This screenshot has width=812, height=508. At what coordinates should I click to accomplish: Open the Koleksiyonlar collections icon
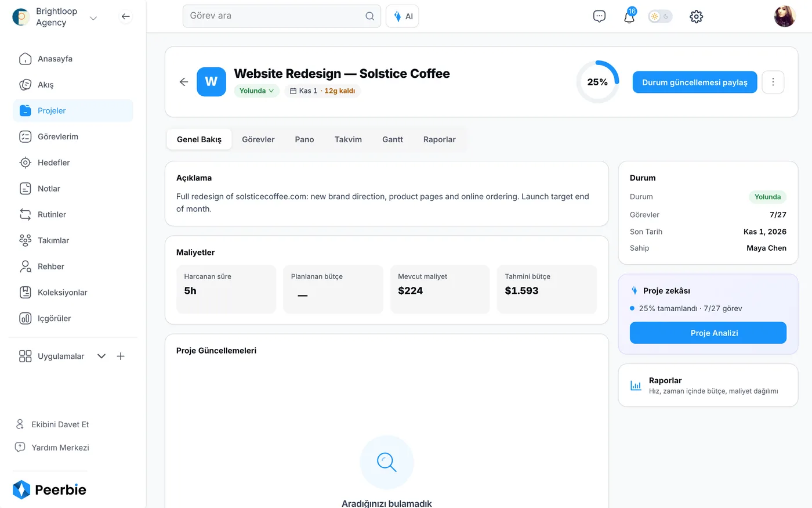coord(26,293)
